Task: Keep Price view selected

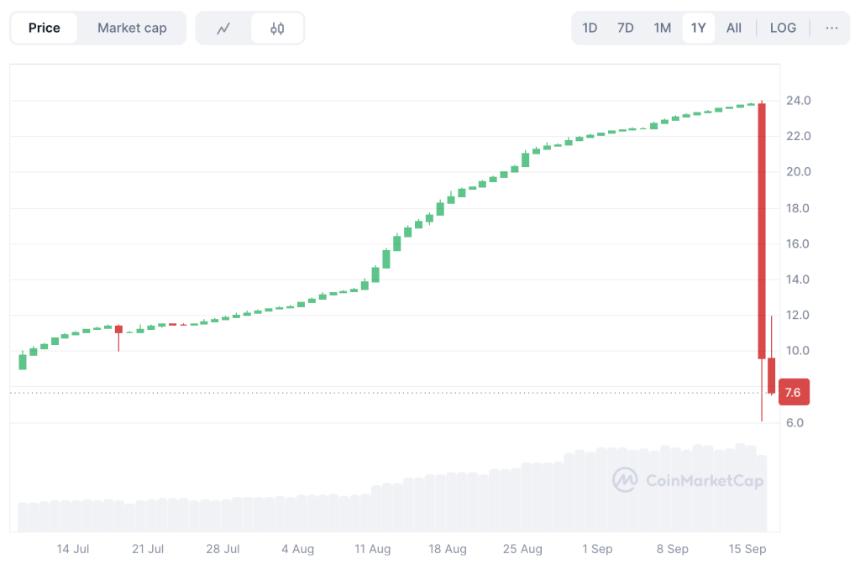Action: click(x=42, y=28)
